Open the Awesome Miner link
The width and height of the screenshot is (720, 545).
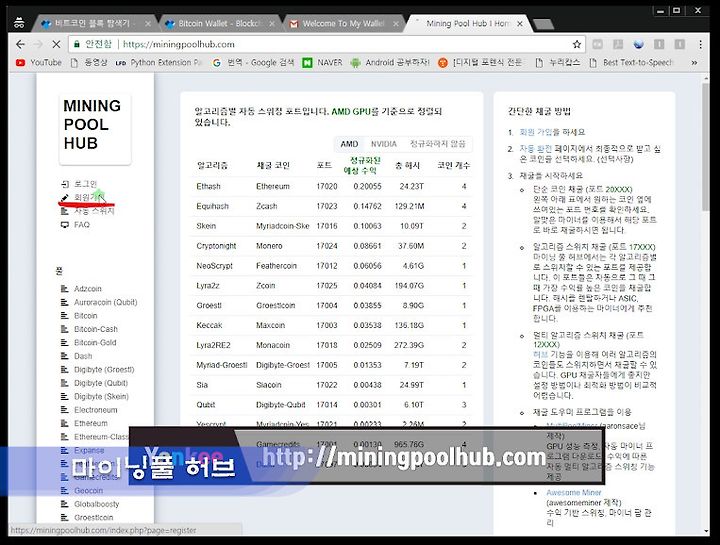pyautogui.click(x=574, y=493)
